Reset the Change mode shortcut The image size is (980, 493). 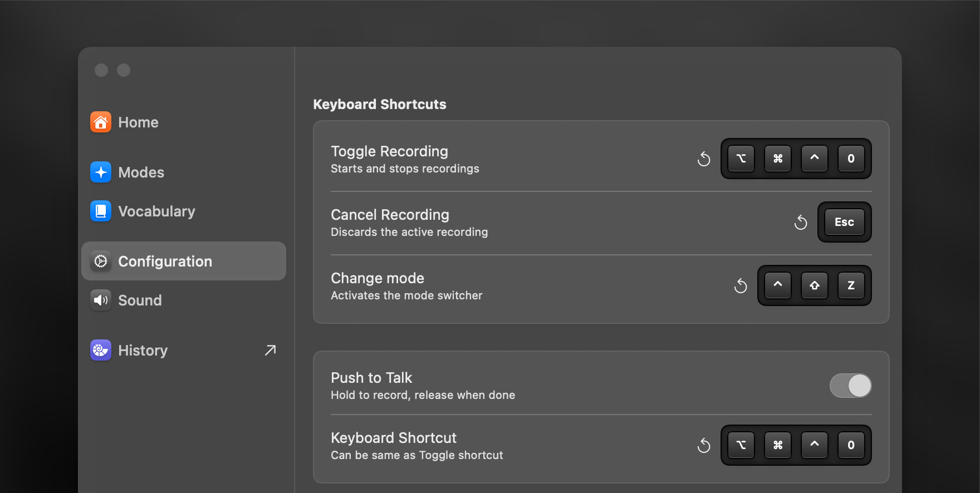pyautogui.click(x=741, y=286)
